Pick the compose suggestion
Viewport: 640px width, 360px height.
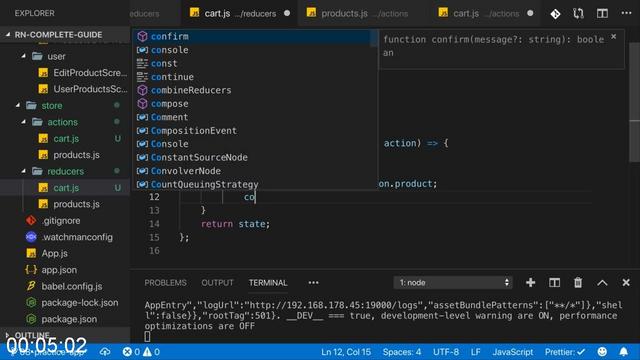point(255,104)
